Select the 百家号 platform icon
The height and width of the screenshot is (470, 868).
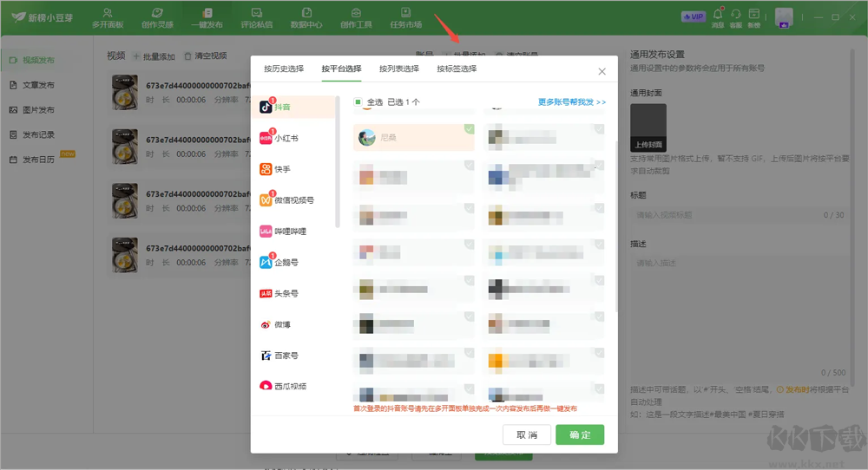click(266, 356)
